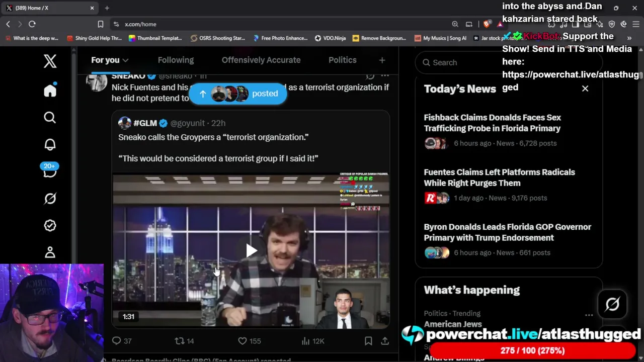Open Thumbnail Templat... bookmark
This screenshot has height=362, width=644.
(155, 38)
